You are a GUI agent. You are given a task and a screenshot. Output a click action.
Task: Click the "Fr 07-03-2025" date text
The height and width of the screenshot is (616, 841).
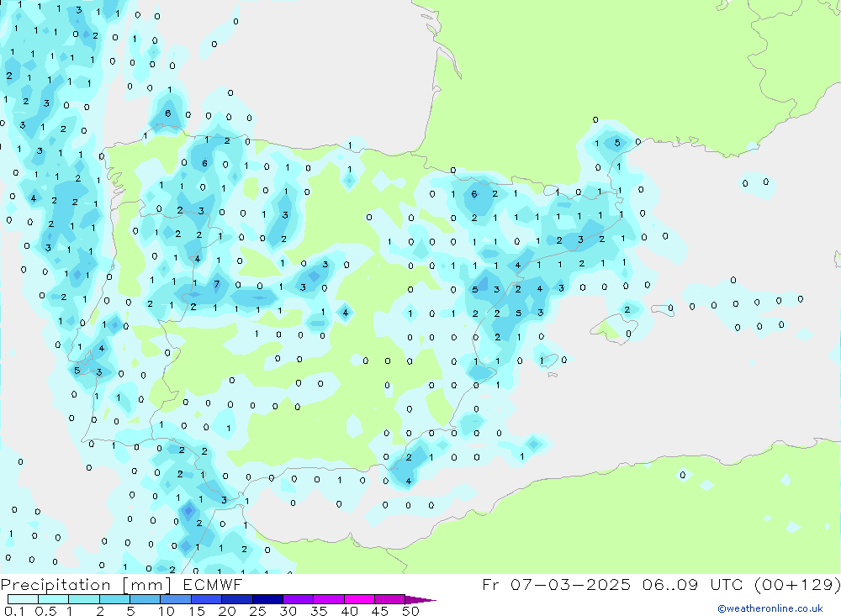556,584
